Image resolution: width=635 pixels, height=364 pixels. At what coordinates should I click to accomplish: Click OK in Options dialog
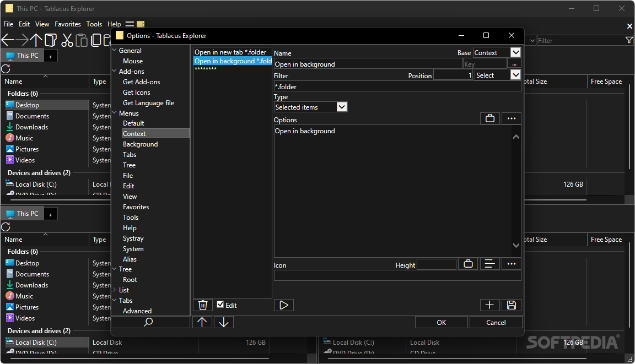(x=442, y=322)
